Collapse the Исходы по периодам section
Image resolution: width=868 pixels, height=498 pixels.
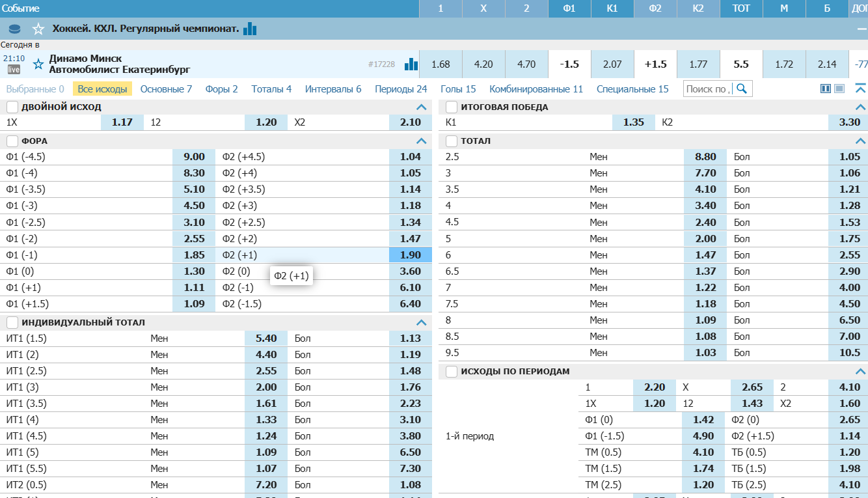[860, 371]
